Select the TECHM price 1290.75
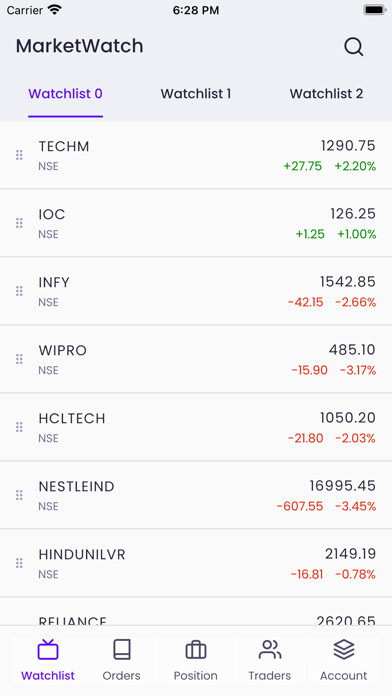The image size is (392, 696). tap(348, 146)
